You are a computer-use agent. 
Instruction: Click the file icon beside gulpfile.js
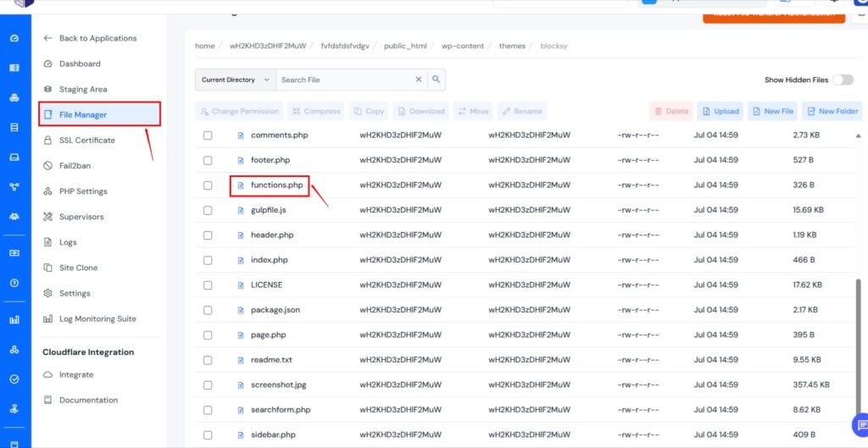[240, 210]
